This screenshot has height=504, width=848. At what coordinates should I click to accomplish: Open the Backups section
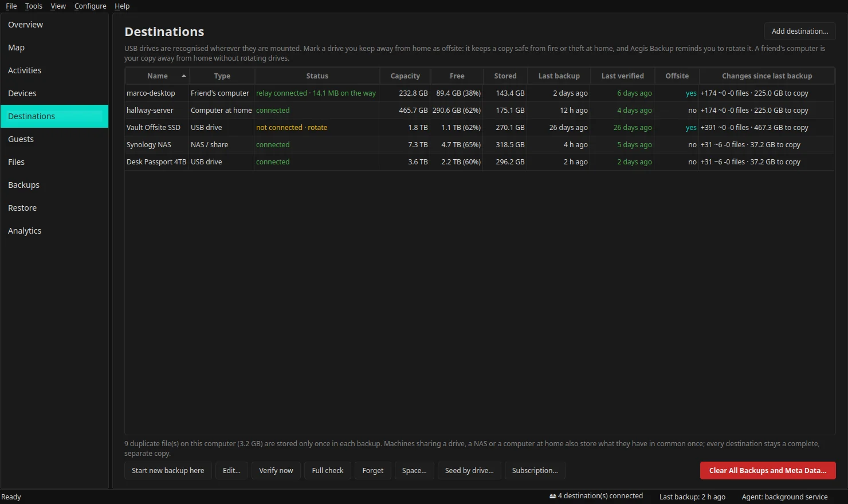(54, 185)
